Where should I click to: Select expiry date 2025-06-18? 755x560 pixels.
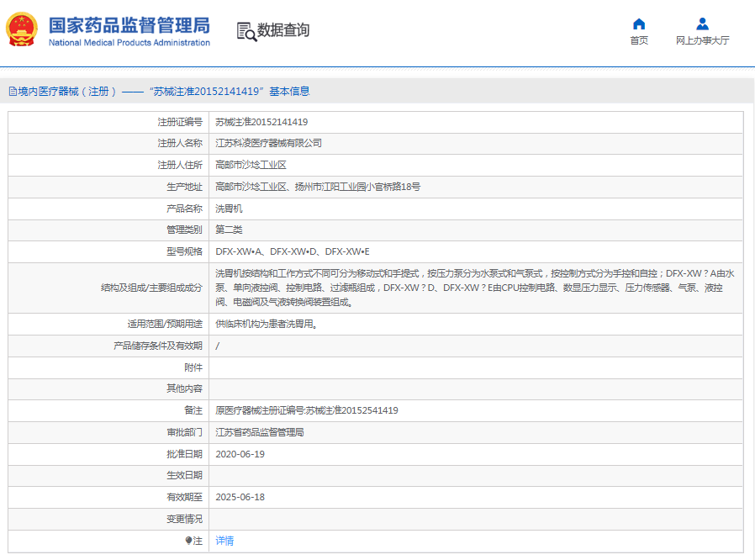tap(240, 497)
